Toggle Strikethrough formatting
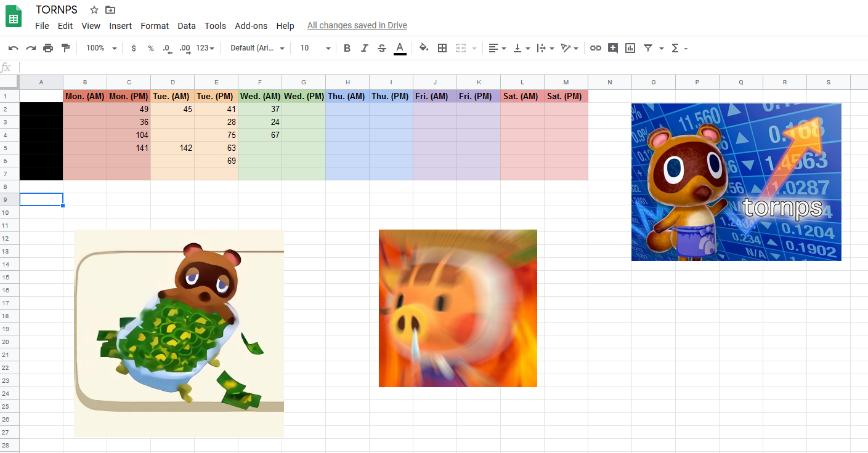Screen dimensions: 868x453 pos(382,48)
